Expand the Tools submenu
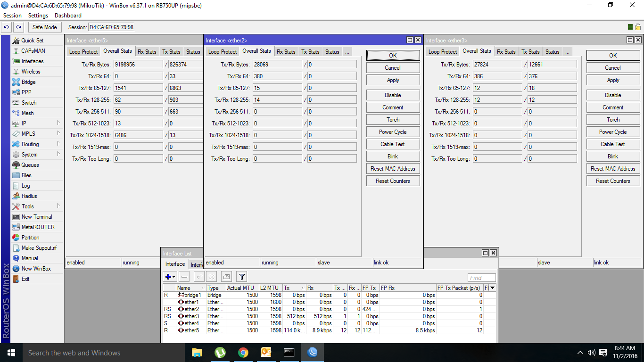The height and width of the screenshot is (362, 644). coord(59,206)
